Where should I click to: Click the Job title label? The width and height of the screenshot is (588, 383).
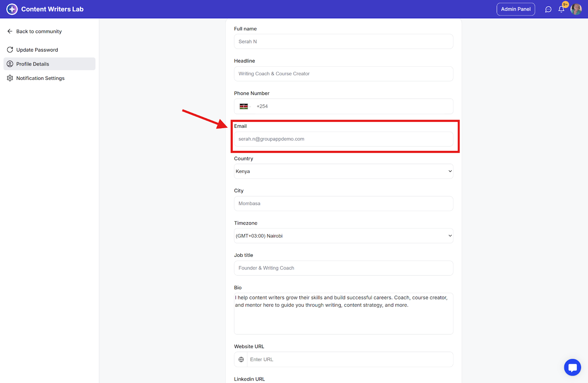click(x=244, y=255)
